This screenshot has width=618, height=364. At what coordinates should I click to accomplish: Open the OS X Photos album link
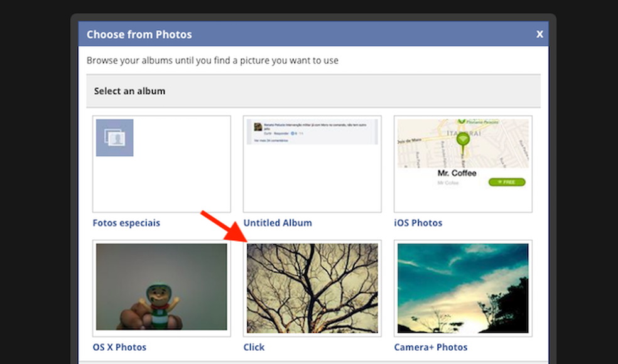119,347
